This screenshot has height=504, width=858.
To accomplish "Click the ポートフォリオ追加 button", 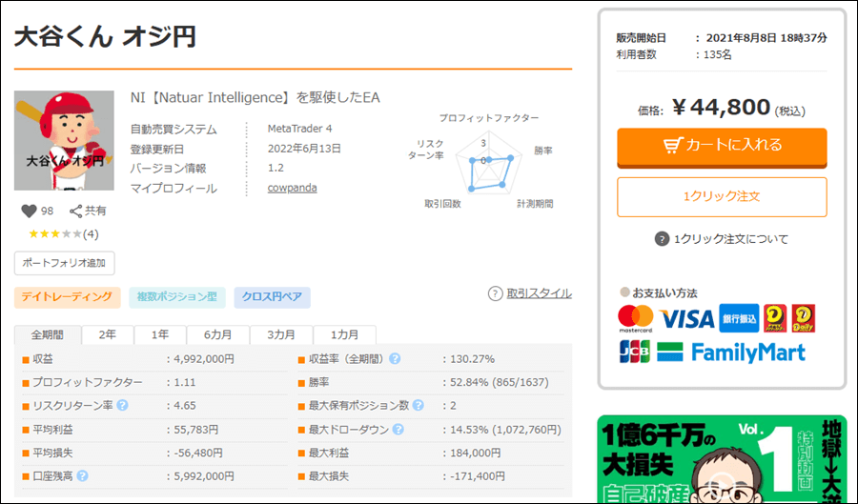I will [x=64, y=263].
